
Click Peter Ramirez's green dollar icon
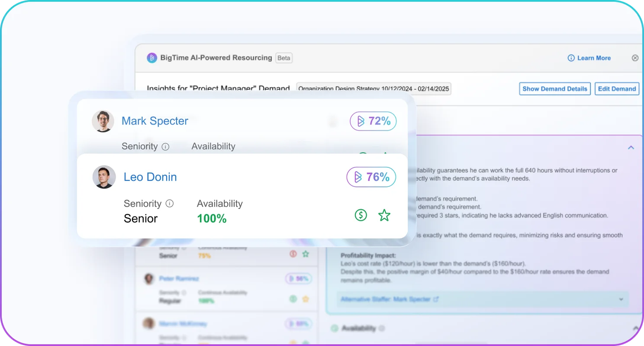[293, 299]
